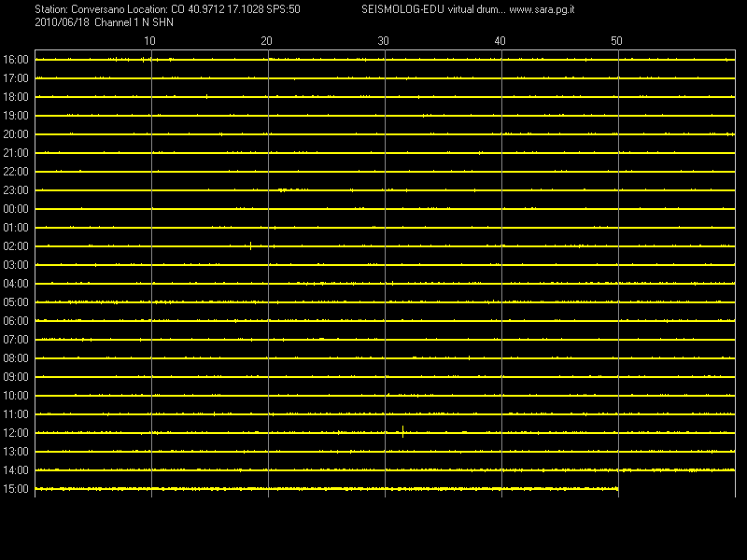The width and height of the screenshot is (747, 560).
Task: Click the 03:00 hour label
Action: [x=16, y=265]
